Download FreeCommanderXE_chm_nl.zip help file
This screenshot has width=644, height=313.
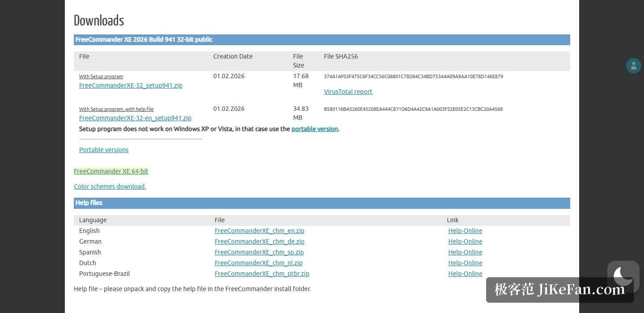tap(258, 263)
